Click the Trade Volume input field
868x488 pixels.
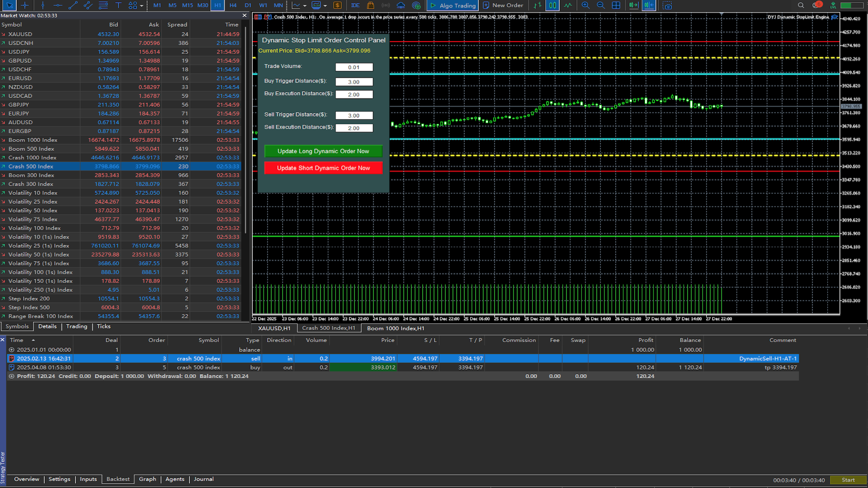click(x=354, y=67)
